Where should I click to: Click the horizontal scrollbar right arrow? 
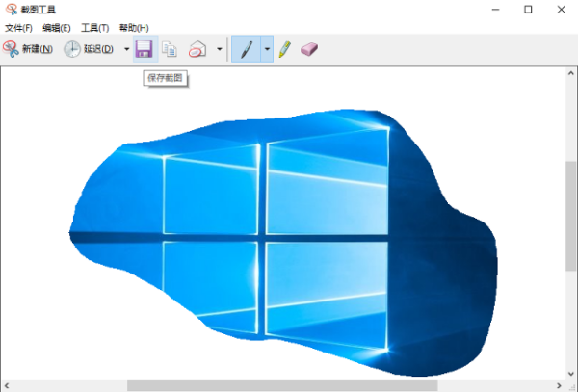click(559, 385)
